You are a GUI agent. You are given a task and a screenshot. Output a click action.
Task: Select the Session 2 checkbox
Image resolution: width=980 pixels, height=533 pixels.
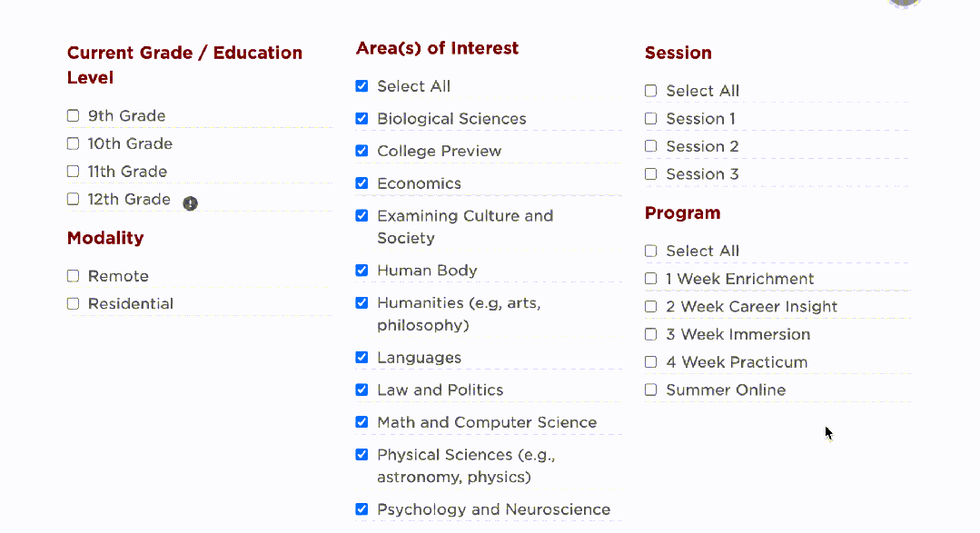pyautogui.click(x=650, y=146)
